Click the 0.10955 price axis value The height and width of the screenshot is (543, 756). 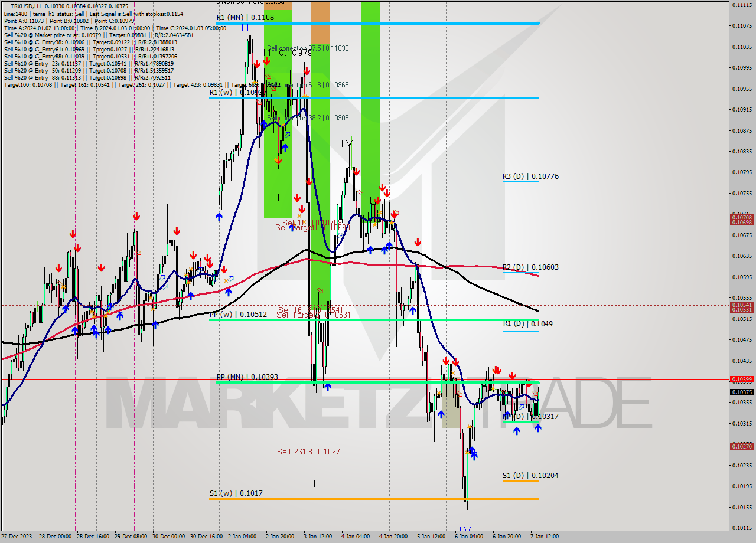[741, 89]
